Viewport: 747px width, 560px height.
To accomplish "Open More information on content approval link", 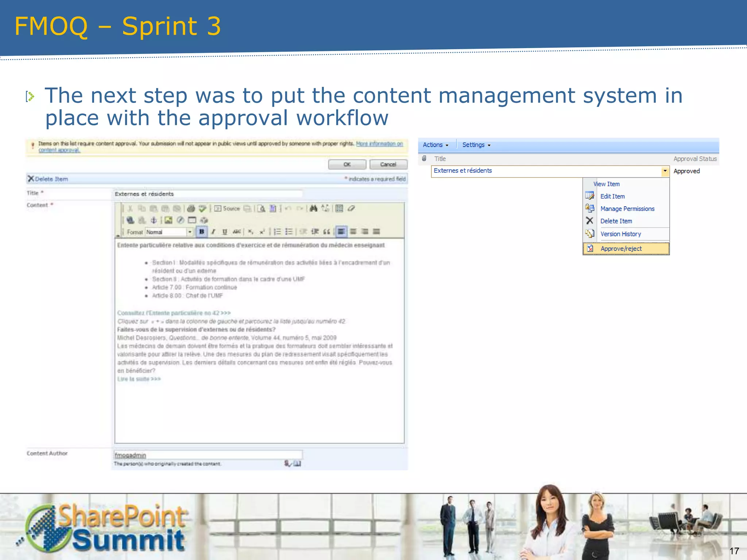I will click(x=221, y=147).
